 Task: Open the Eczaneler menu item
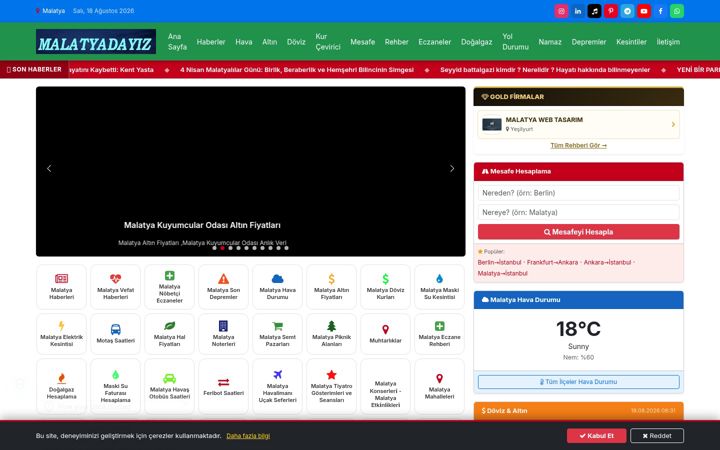[434, 42]
